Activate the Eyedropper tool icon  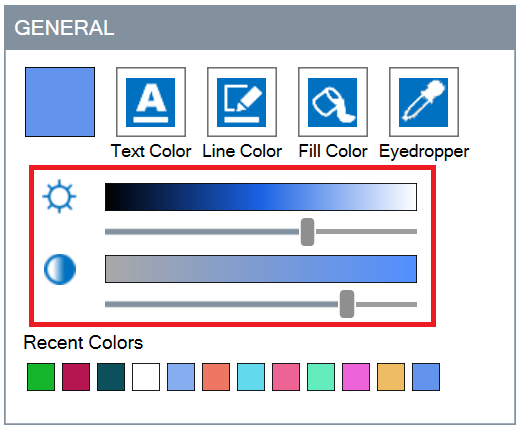[x=424, y=102]
